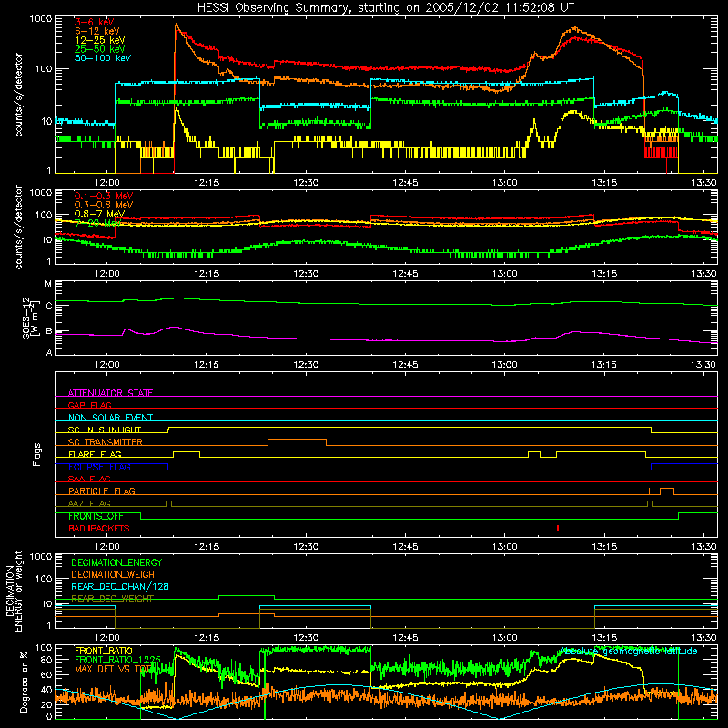Click the 'SAA_FLAG' label
Screen dimensions: 728x728
[x=89, y=479]
